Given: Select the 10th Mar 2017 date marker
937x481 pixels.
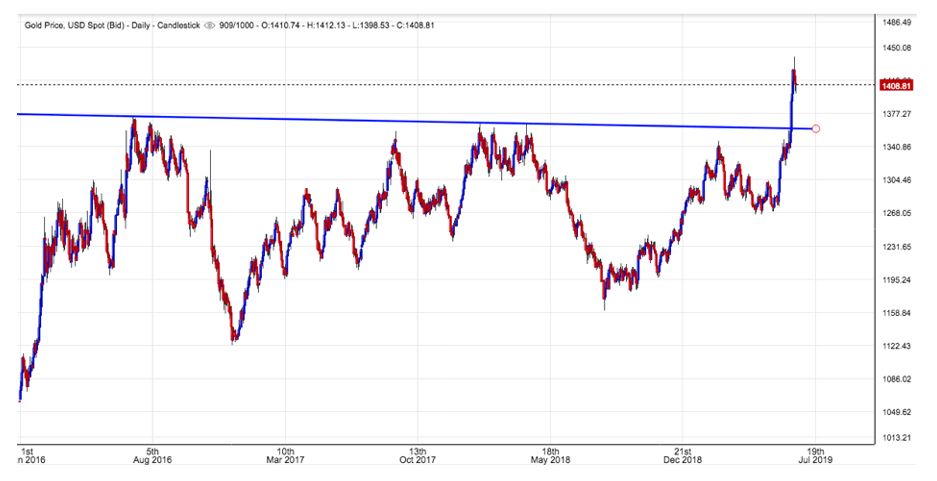Looking at the screenshot, I should click(285, 456).
